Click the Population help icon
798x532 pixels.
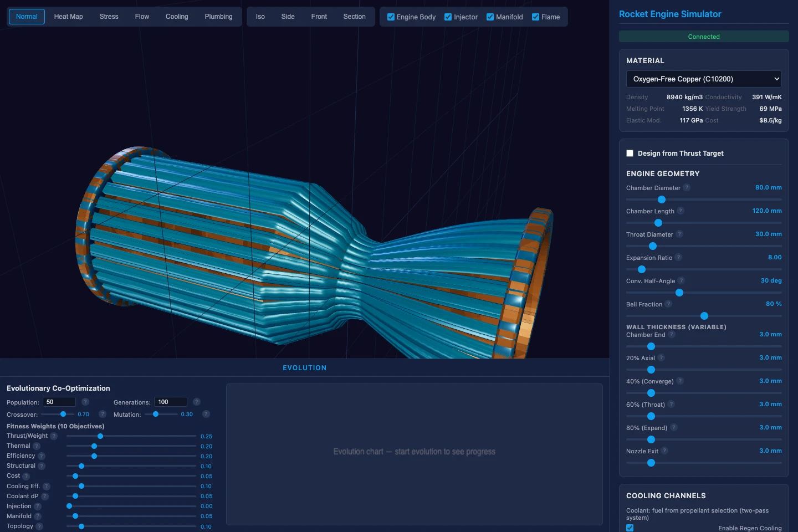click(85, 402)
